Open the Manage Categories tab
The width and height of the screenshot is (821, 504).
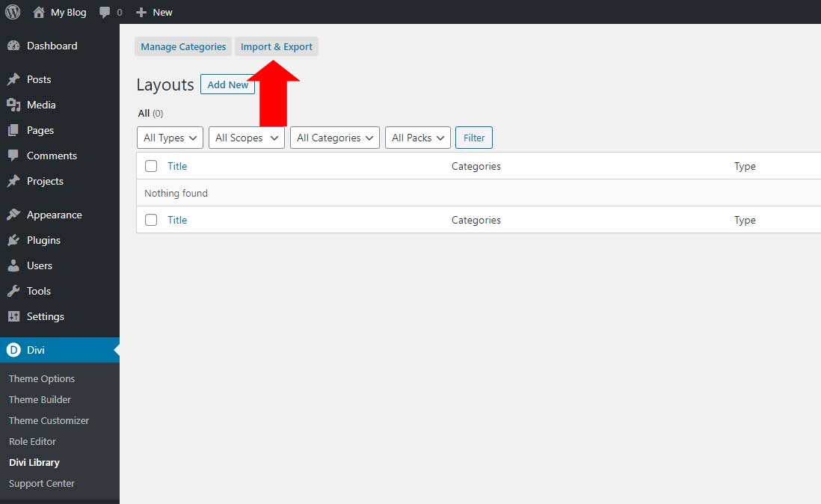(183, 46)
